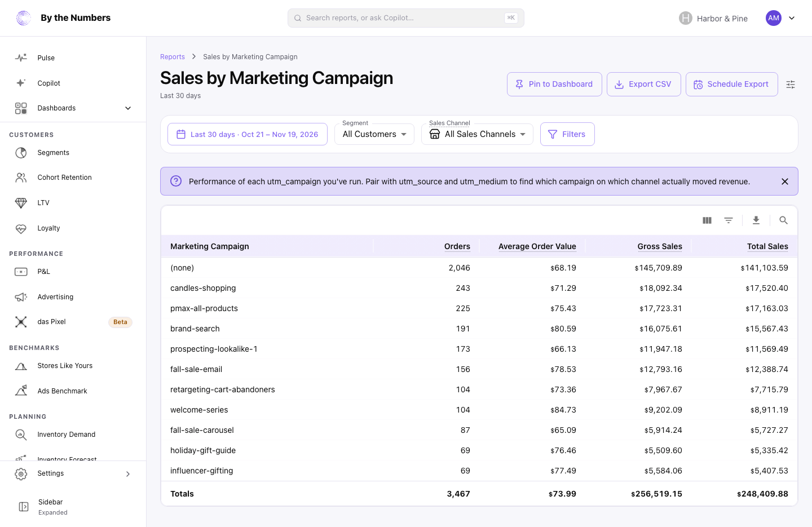Viewport: 812px width, 527px height.
Task: Dismiss the utm_campaign info banner
Action: coord(785,181)
